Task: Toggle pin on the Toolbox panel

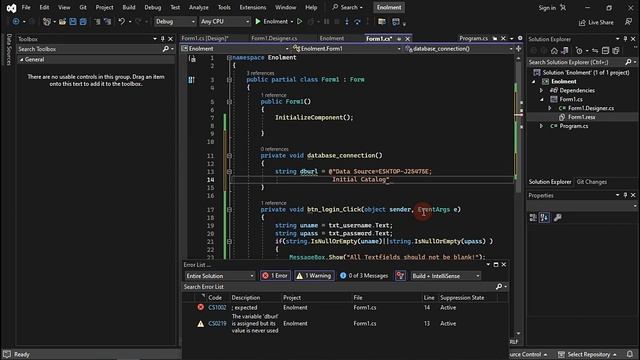Action: [x=162, y=39]
